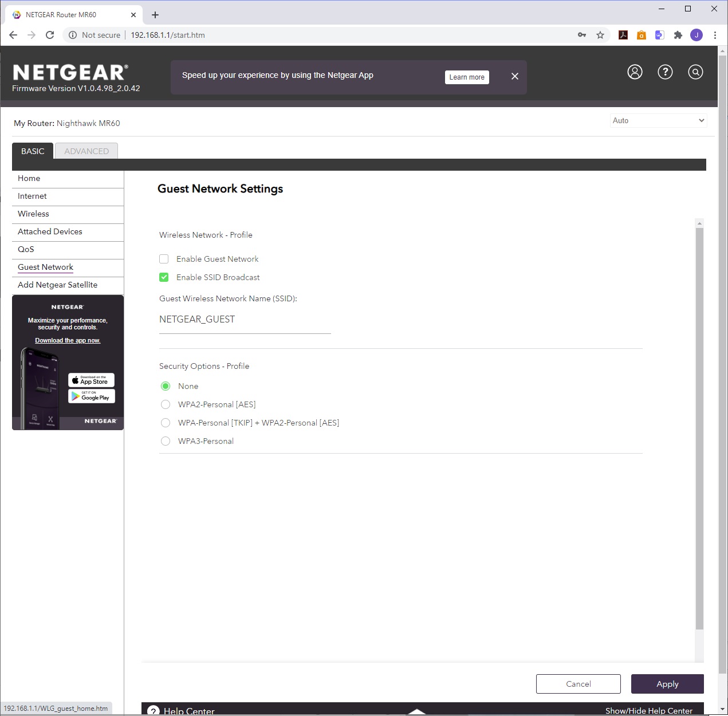Click Download the app now link
728x716 pixels.
point(68,340)
